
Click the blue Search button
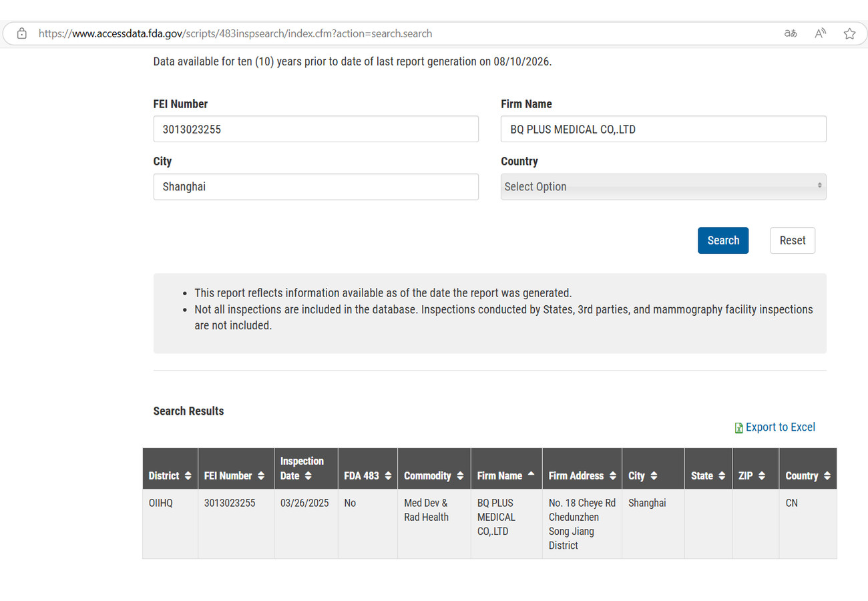coord(723,240)
